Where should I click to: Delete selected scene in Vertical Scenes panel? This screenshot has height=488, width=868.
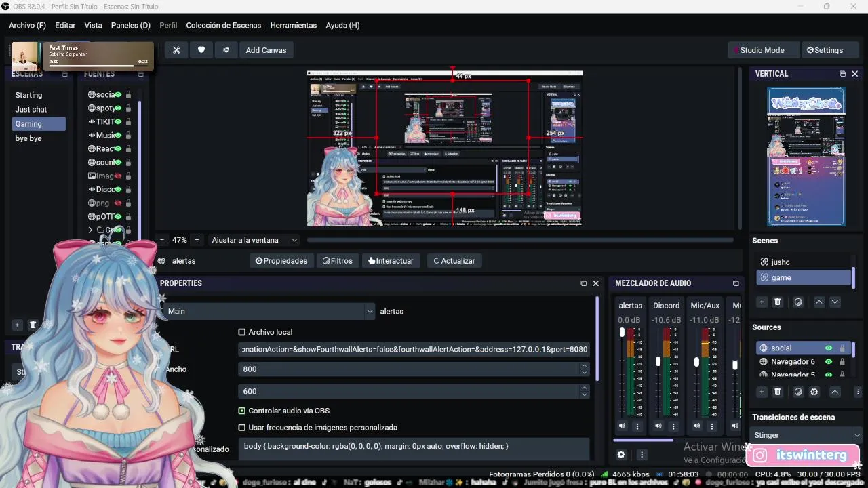[778, 302]
